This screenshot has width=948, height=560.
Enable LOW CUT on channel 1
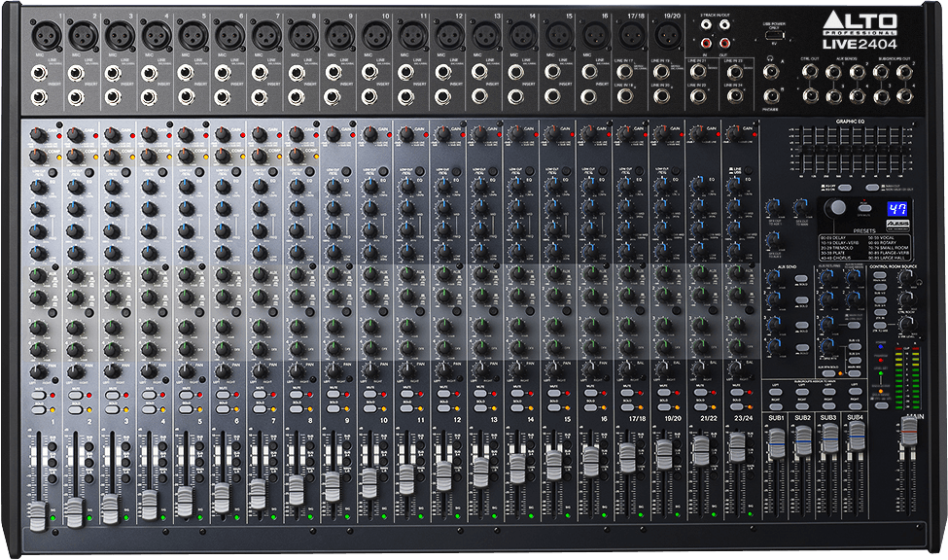click(x=53, y=173)
